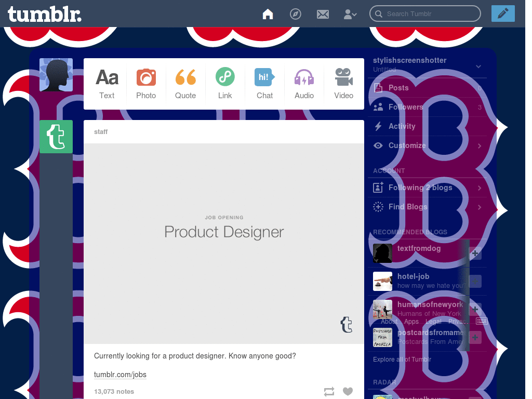Open Posts in the sidebar
The height and width of the screenshot is (399, 532).
pyautogui.click(x=427, y=88)
